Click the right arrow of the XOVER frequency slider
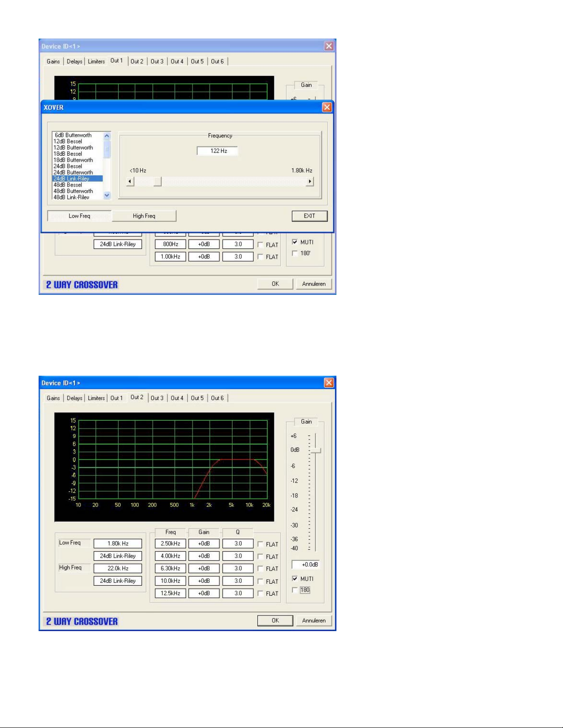563x728 pixels. click(x=310, y=181)
